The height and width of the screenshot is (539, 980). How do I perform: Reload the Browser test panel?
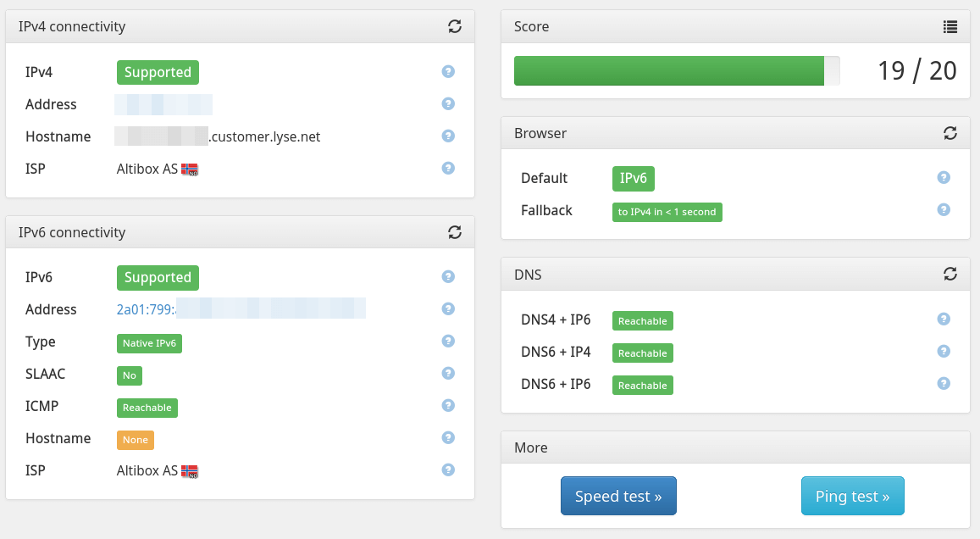click(x=950, y=133)
